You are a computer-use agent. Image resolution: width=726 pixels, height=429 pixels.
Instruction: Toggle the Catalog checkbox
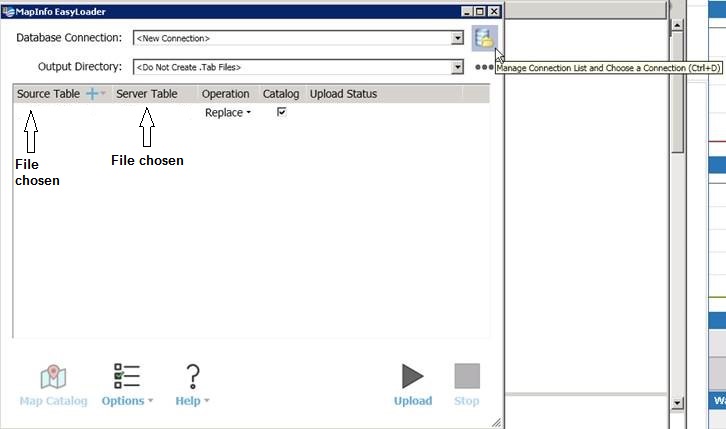(x=281, y=113)
